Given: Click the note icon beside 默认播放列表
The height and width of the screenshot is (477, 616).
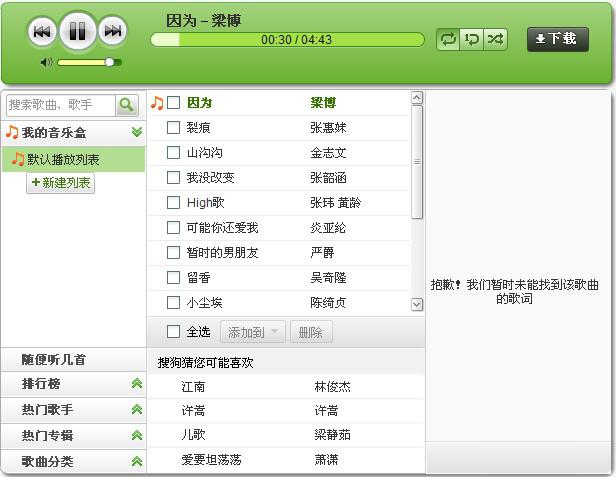Looking at the screenshot, I should (x=17, y=159).
